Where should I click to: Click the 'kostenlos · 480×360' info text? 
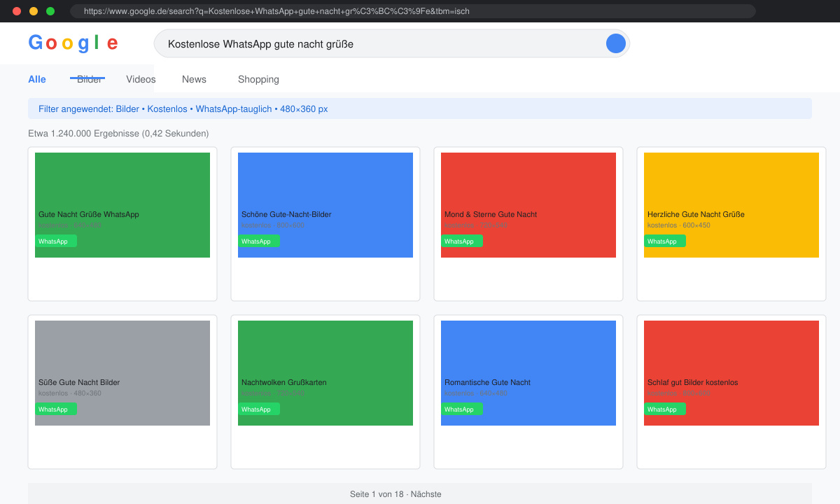click(x=70, y=393)
